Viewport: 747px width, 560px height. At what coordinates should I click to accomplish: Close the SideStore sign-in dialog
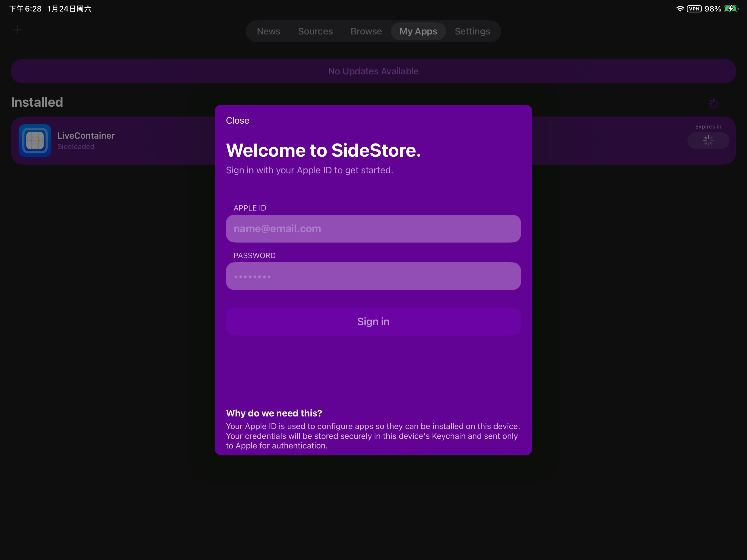[x=237, y=120]
